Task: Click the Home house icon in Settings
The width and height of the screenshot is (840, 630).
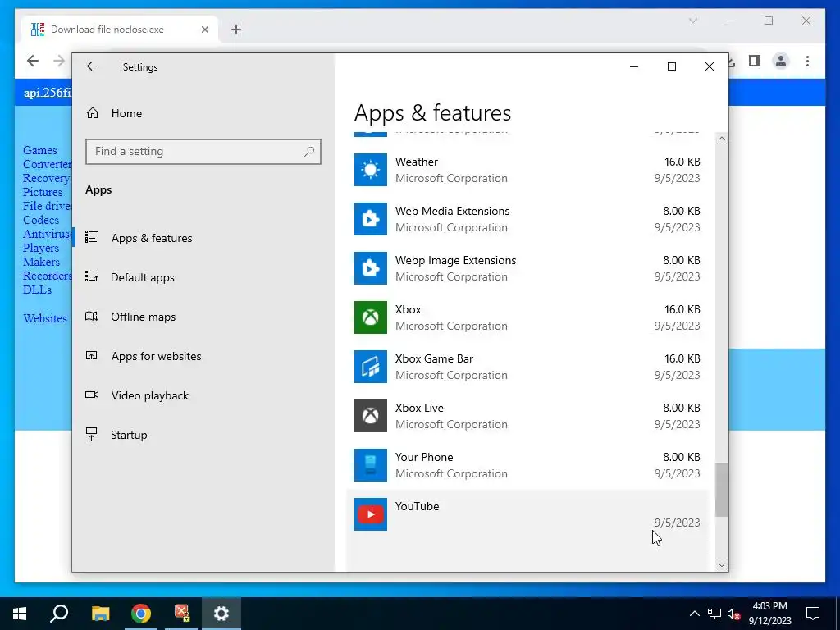Action: coord(93,113)
